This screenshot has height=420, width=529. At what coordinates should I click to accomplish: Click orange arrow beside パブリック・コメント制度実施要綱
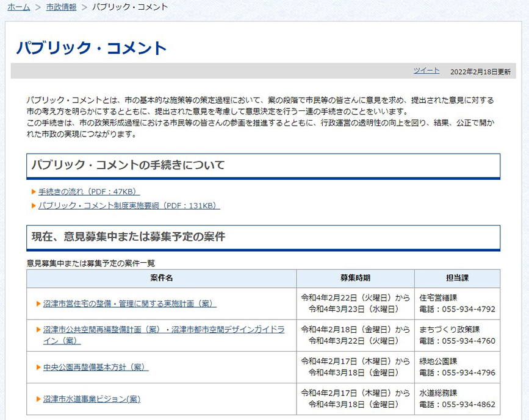click(34, 205)
